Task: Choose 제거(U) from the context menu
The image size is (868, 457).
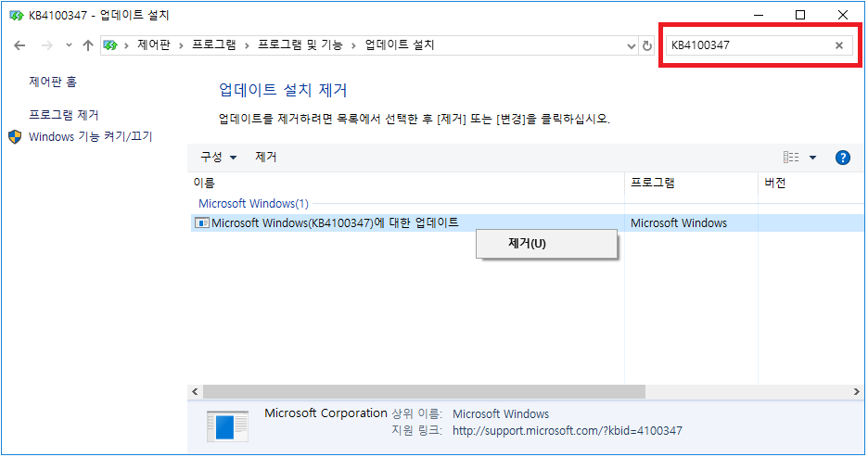Action: (x=546, y=244)
